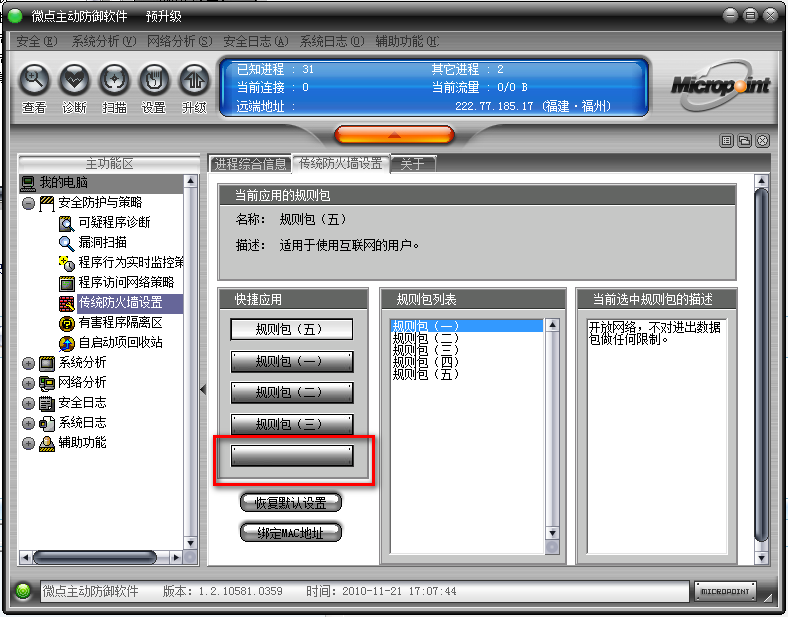Click the sidebar horizontal scrollbar thumb
This screenshot has height=617, width=788.
coord(94,557)
